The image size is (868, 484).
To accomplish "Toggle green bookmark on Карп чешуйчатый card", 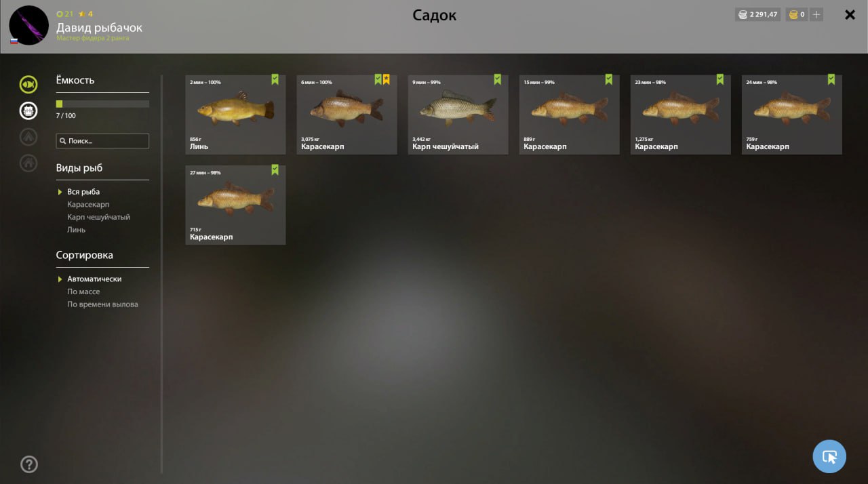I will pos(497,79).
